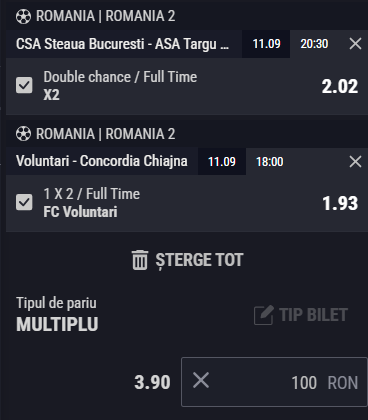Click the soccer ball icon above Steaua match

point(23,16)
